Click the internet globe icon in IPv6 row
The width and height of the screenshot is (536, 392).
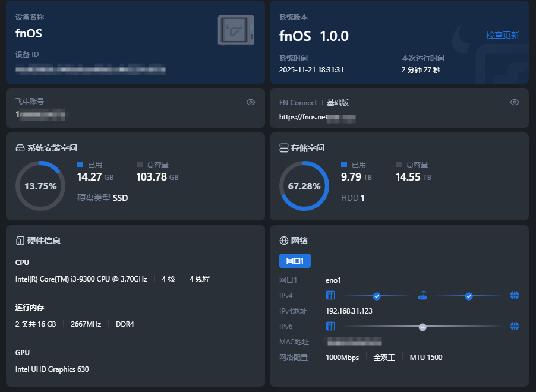pyautogui.click(x=515, y=326)
